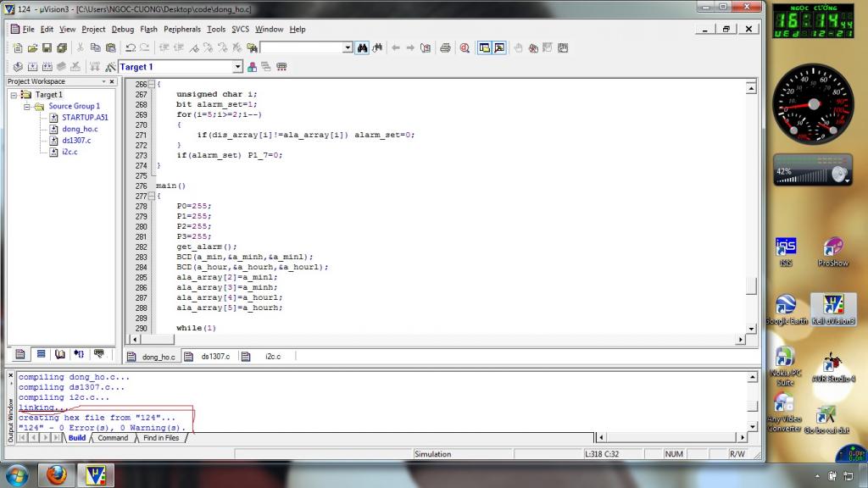This screenshot has width=868, height=488.
Task: Open the File menu
Action: pos(28,30)
